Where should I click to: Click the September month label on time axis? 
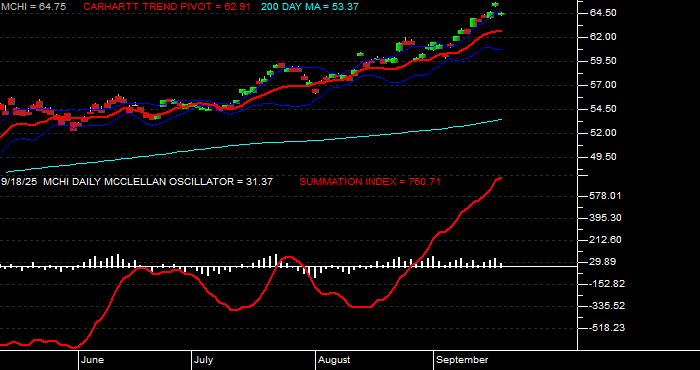tap(462, 360)
